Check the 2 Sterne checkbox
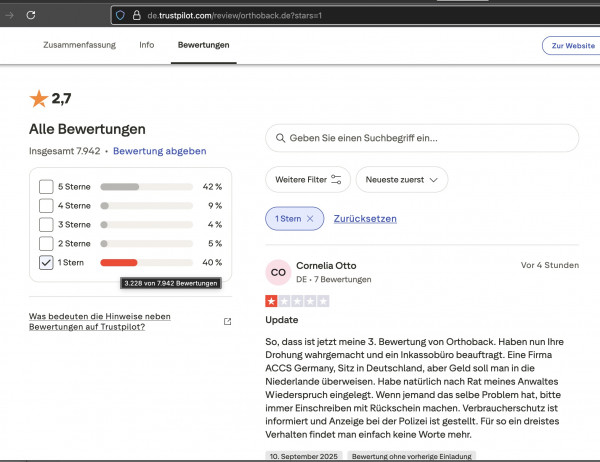This screenshot has height=462, width=600. click(46, 243)
